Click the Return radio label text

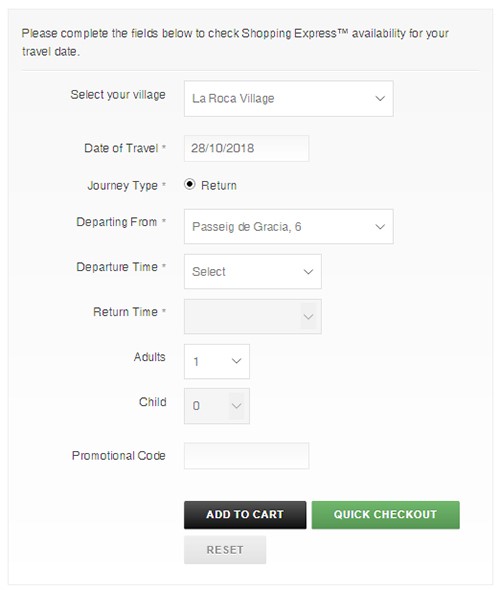coord(219,186)
